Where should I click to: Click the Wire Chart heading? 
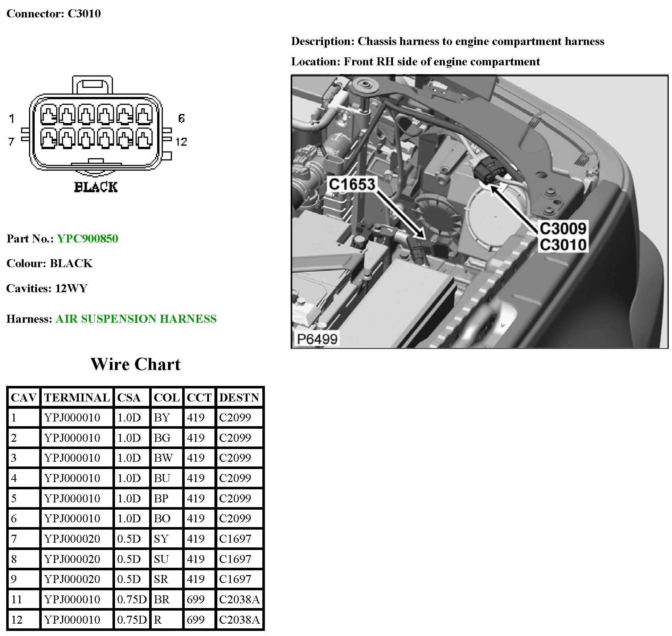pos(135,364)
